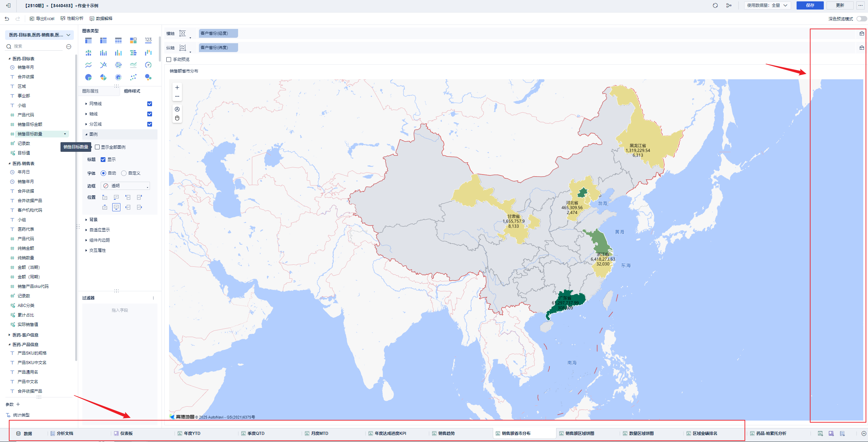Open the 销售趋势 bottom tab

pos(446,433)
